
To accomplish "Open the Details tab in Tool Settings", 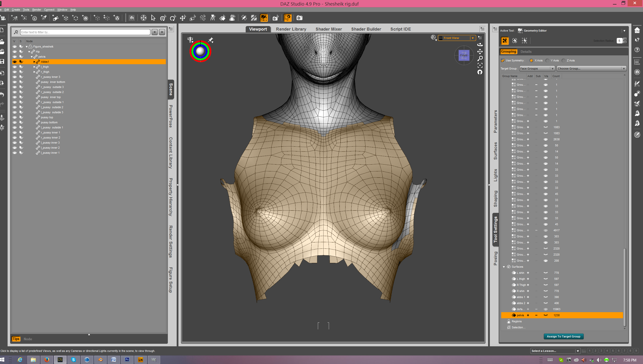I will (x=526, y=52).
